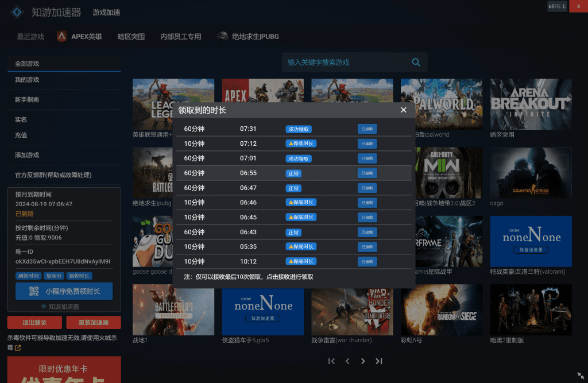Go to previous games page

coord(347,361)
